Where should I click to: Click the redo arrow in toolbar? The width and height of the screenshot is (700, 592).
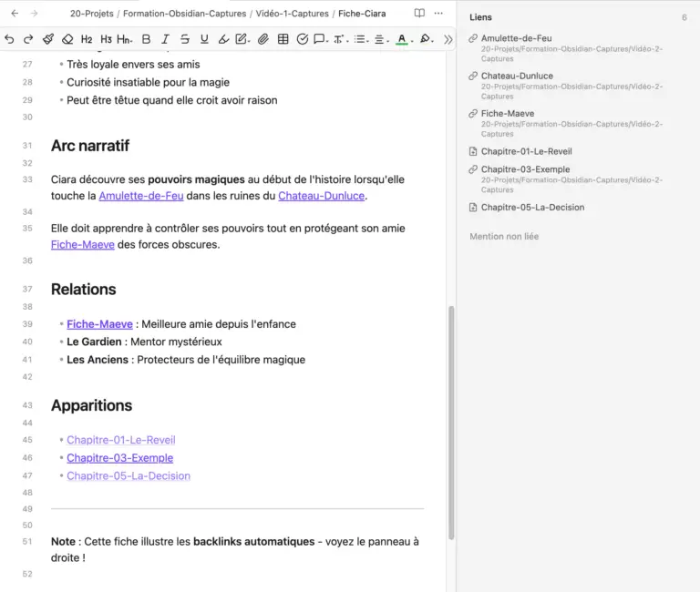28,39
